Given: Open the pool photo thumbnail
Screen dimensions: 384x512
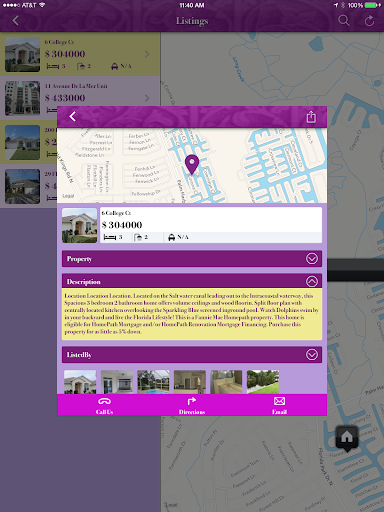Looking at the screenshot, I should point(153,382).
